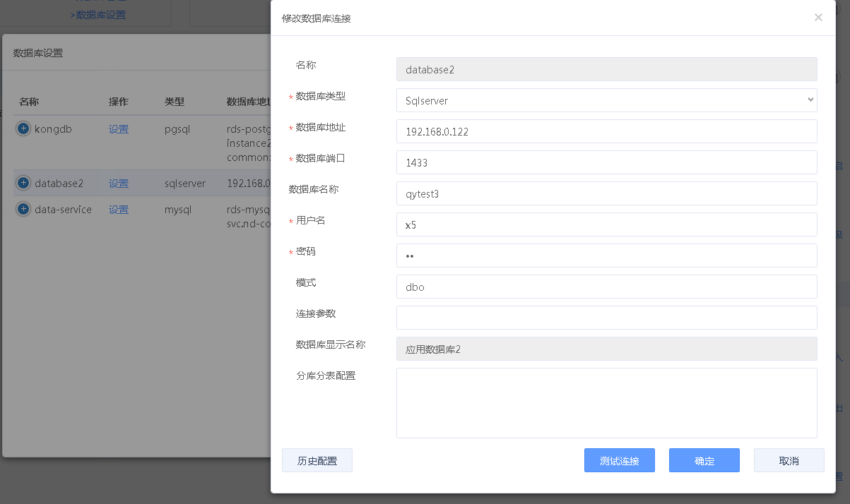Image resolution: width=850 pixels, height=504 pixels.
Task: Close the 修改数据库连接 dialog
Action: pos(818,18)
